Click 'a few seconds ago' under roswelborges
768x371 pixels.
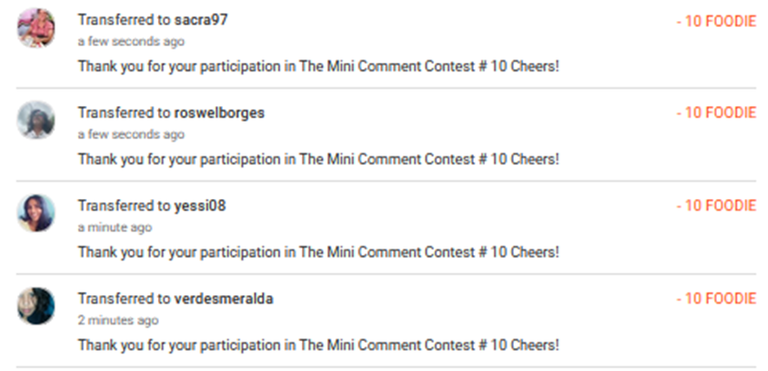131,134
